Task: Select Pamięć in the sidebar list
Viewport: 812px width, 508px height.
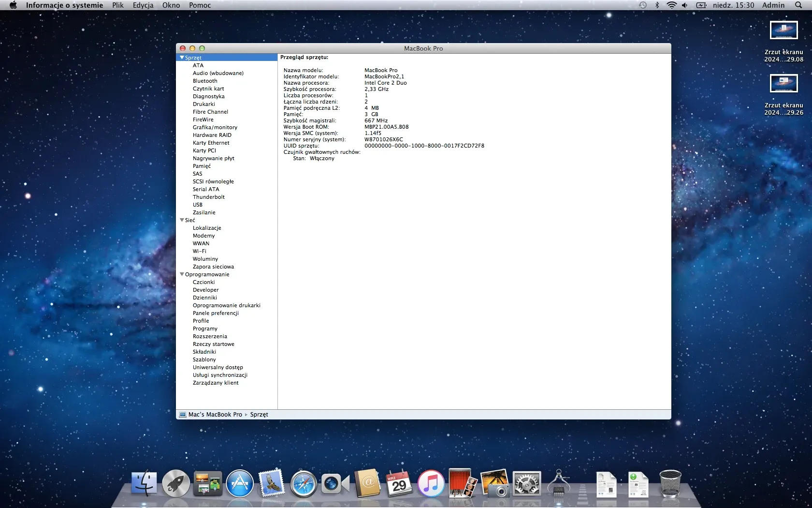Action: (x=202, y=166)
